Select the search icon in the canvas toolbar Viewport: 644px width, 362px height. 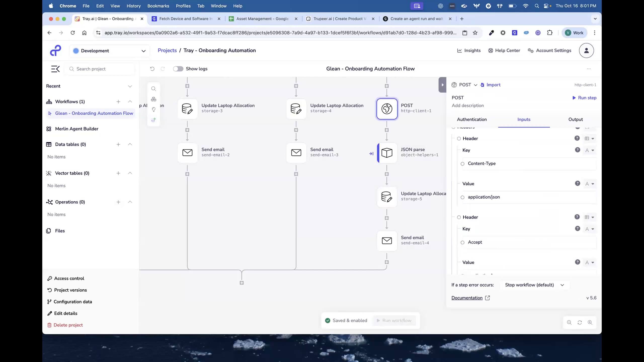[154, 88]
